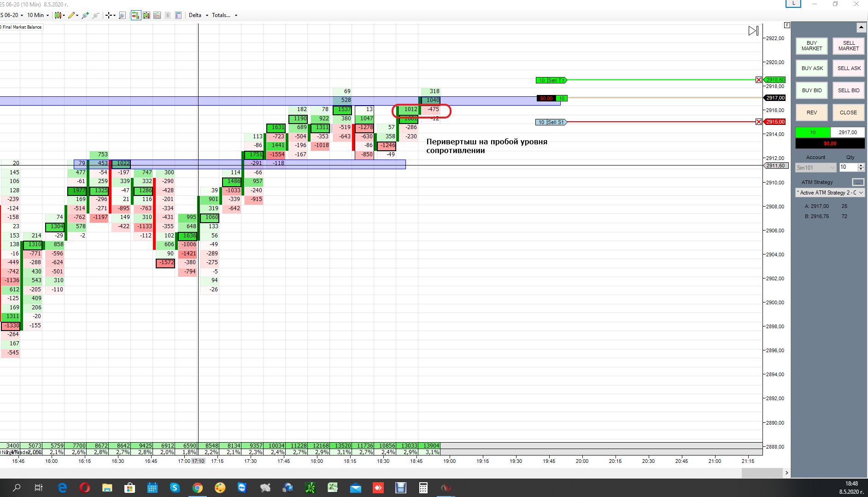Click the zoom out magnifier icon
Viewport: 868px width, 497px height.
click(96, 15)
